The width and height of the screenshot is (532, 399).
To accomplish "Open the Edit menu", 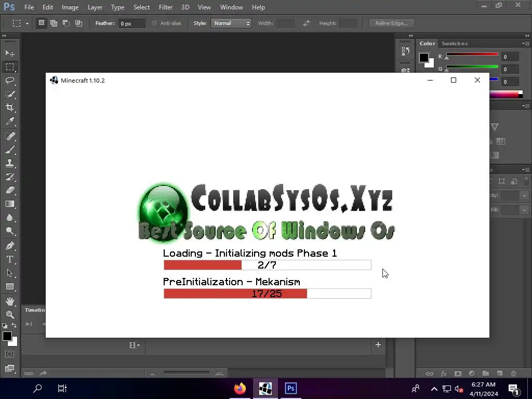I will coord(47,7).
